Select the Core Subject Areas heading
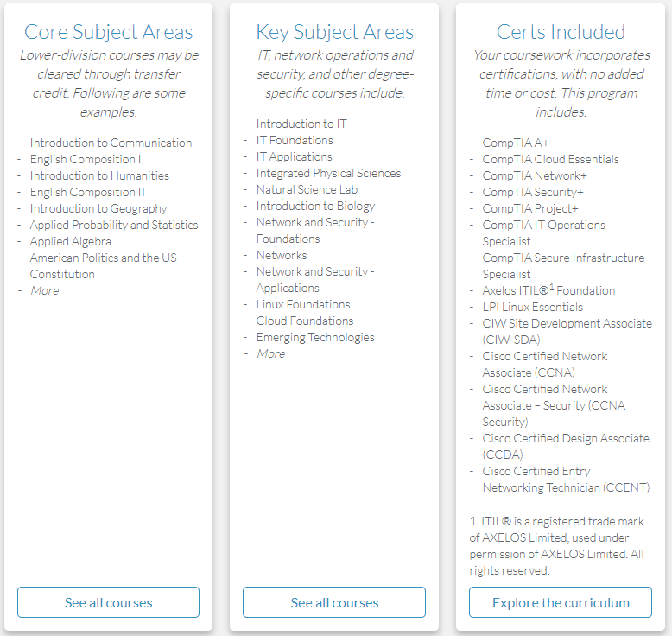The height and width of the screenshot is (636, 672). (109, 32)
